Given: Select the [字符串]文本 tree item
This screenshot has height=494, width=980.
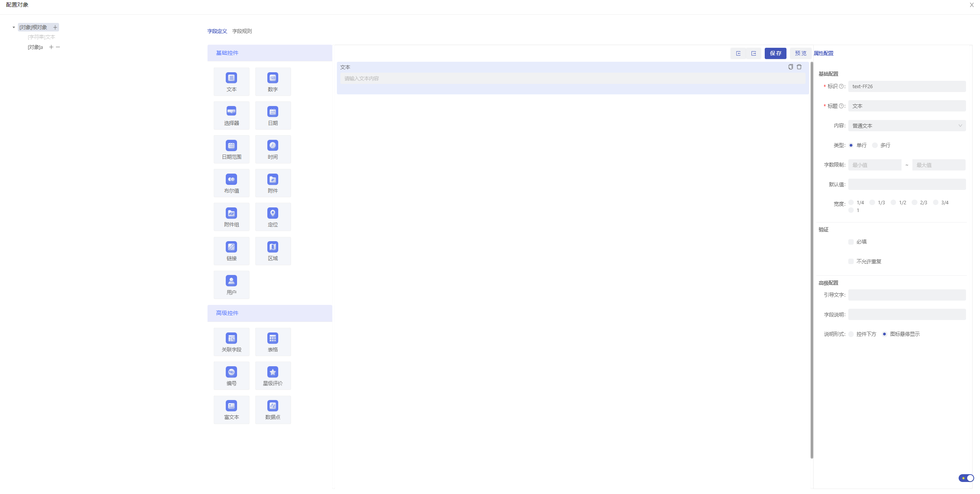Looking at the screenshot, I should [x=42, y=37].
